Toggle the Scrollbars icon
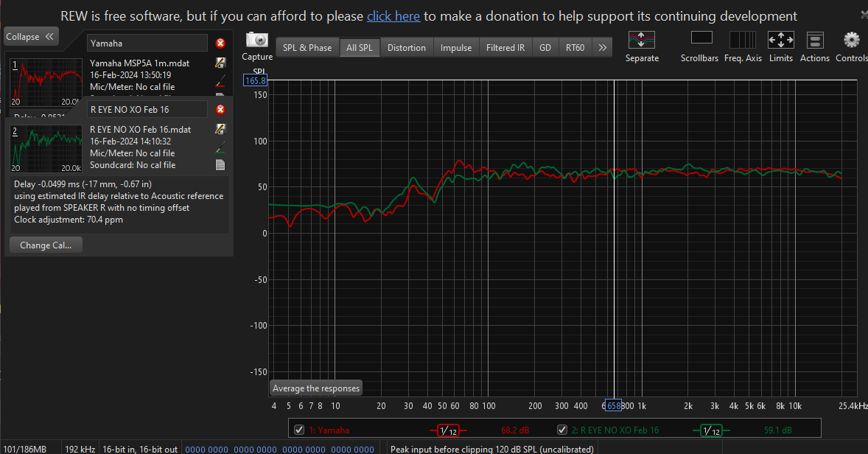The height and width of the screenshot is (454, 868). (x=701, y=38)
